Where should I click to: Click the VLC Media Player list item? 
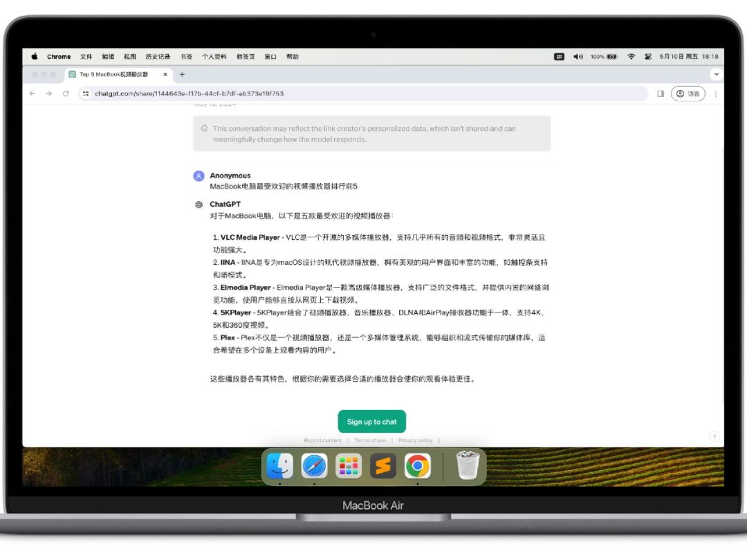(x=379, y=243)
